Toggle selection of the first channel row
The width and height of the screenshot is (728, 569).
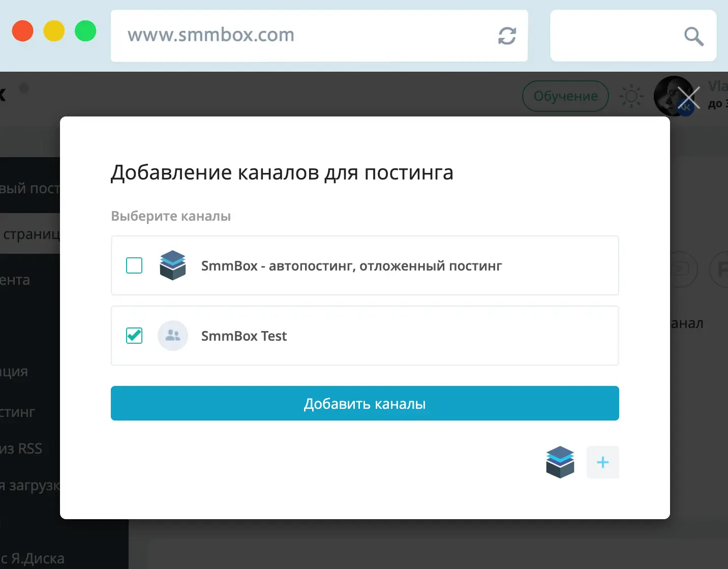365,265
